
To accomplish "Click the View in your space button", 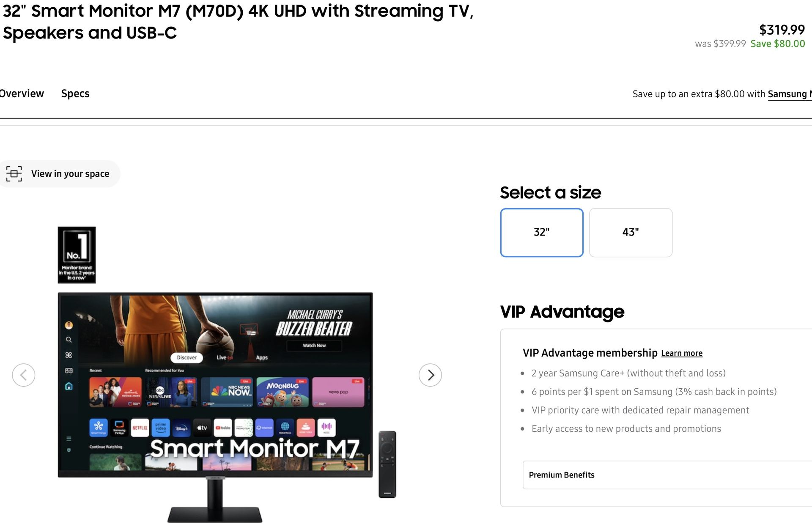I will click(60, 174).
